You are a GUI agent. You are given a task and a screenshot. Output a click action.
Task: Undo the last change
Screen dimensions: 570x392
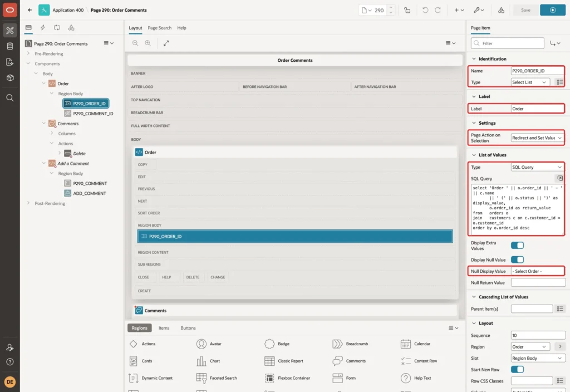coord(425,10)
